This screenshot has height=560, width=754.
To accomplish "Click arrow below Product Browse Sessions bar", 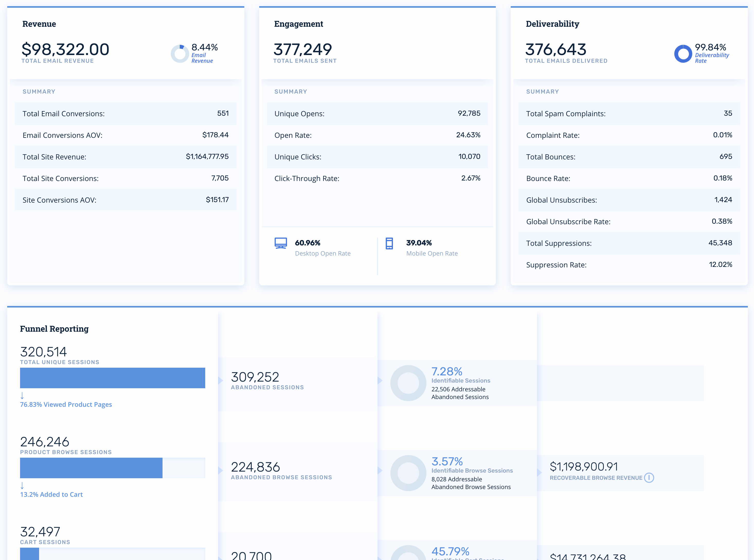I will coord(22,485).
